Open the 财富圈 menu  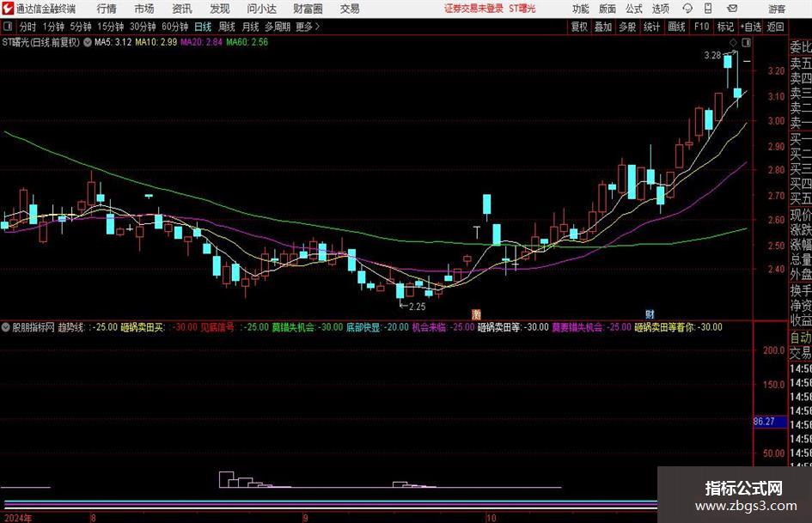(308, 9)
